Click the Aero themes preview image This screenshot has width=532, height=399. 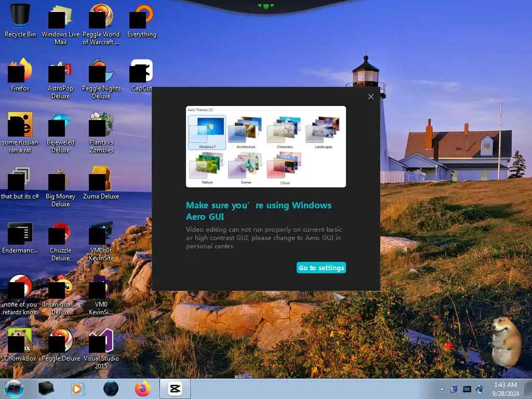[266, 147]
